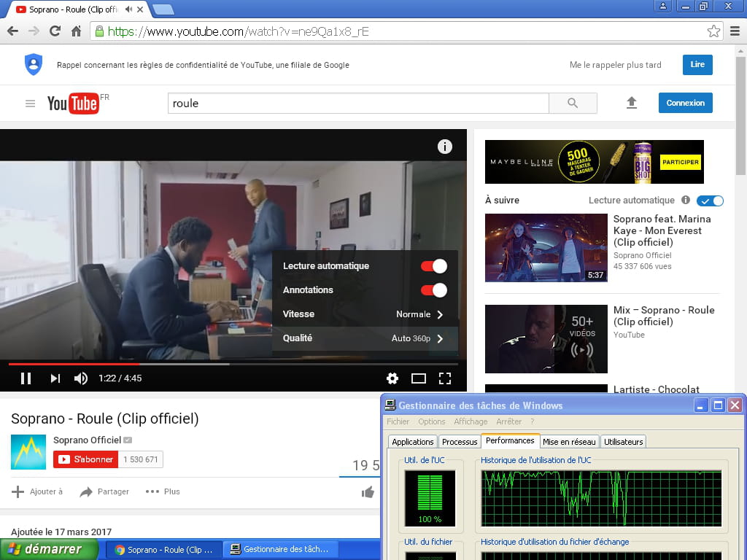747x560 pixels.
Task: Switch to Mise en réseau tab
Action: 569,441
